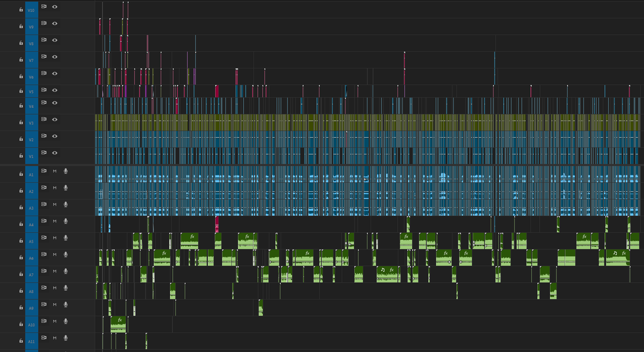The height and width of the screenshot is (352, 644).
Task: Toggle track targeting for A9
Action: pyautogui.click(x=31, y=307)
